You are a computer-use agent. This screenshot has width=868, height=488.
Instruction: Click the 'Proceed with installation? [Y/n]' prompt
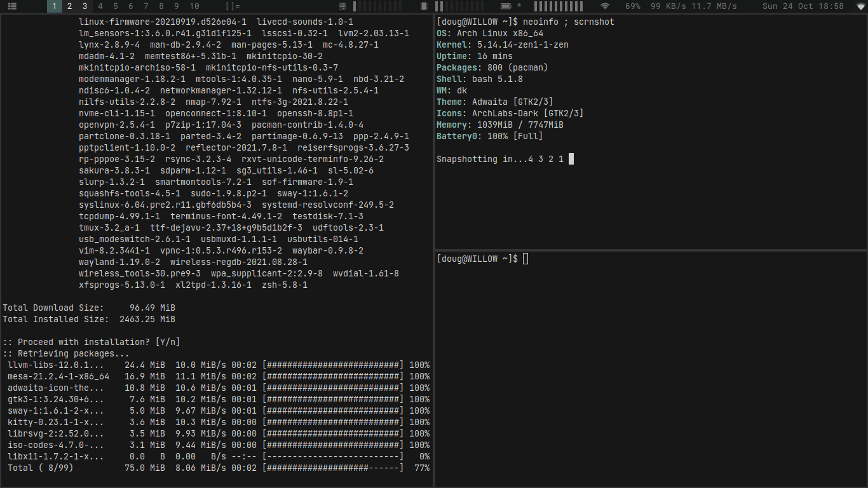click(92, 342)
